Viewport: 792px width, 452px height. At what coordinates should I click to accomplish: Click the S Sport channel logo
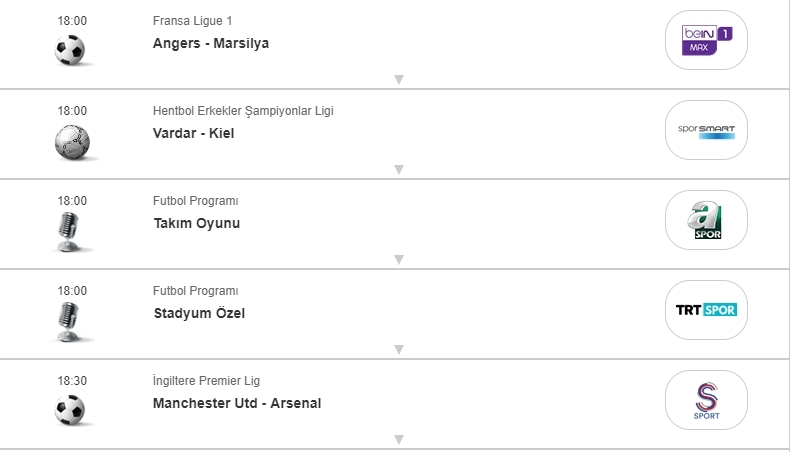[x=706, y=400]
